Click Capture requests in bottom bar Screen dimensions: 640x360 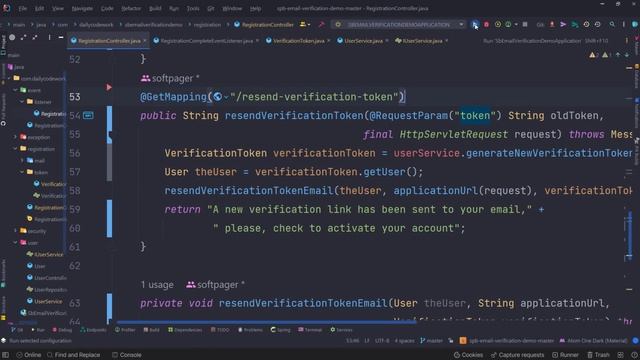pyautogui.click(x=517, y=355)
